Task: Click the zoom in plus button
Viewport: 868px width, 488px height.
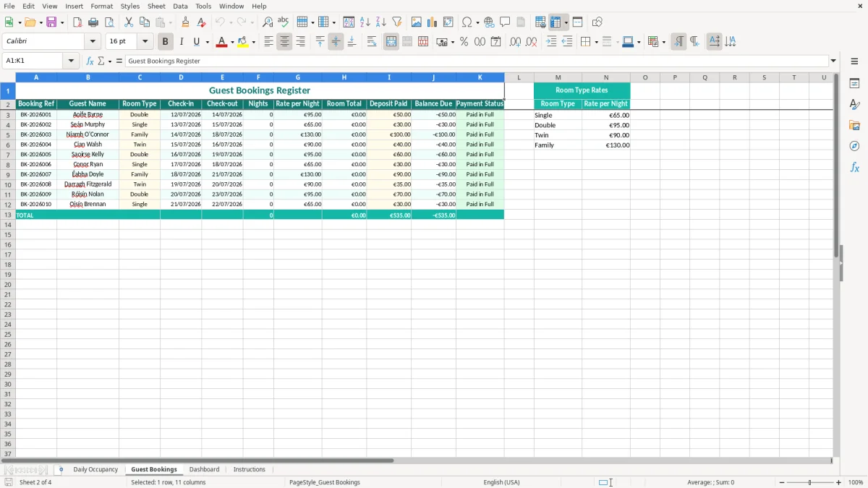Action: 839,482
